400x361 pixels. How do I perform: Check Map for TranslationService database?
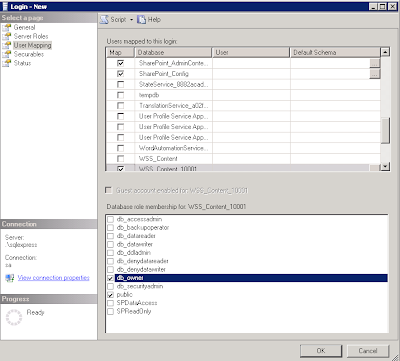pos(121,106)
